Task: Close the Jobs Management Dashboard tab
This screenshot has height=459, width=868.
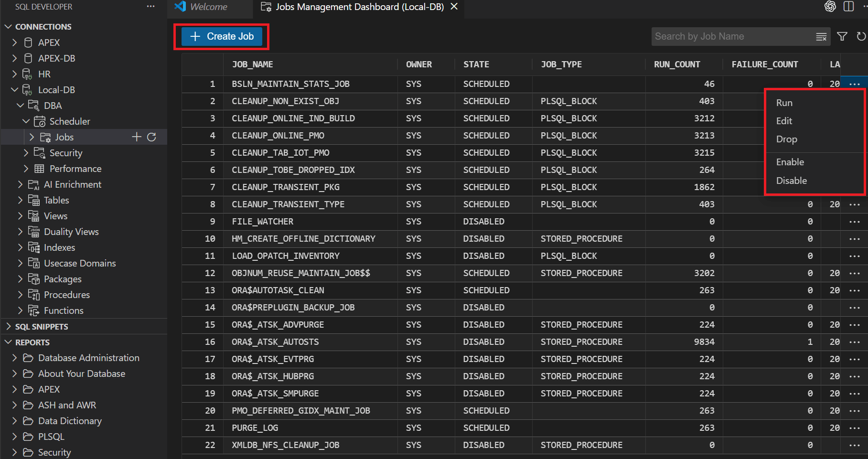Action: [454, 7]
